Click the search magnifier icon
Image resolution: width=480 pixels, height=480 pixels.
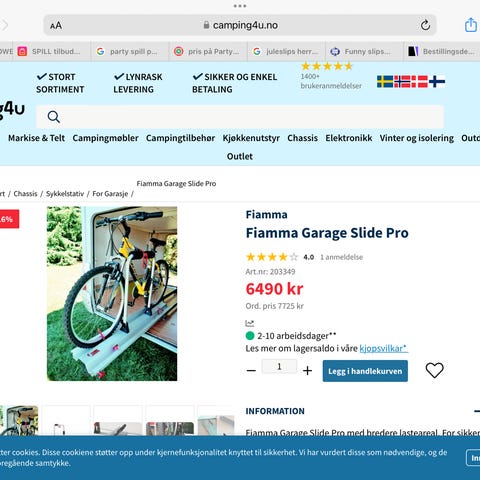click(54, 117)
